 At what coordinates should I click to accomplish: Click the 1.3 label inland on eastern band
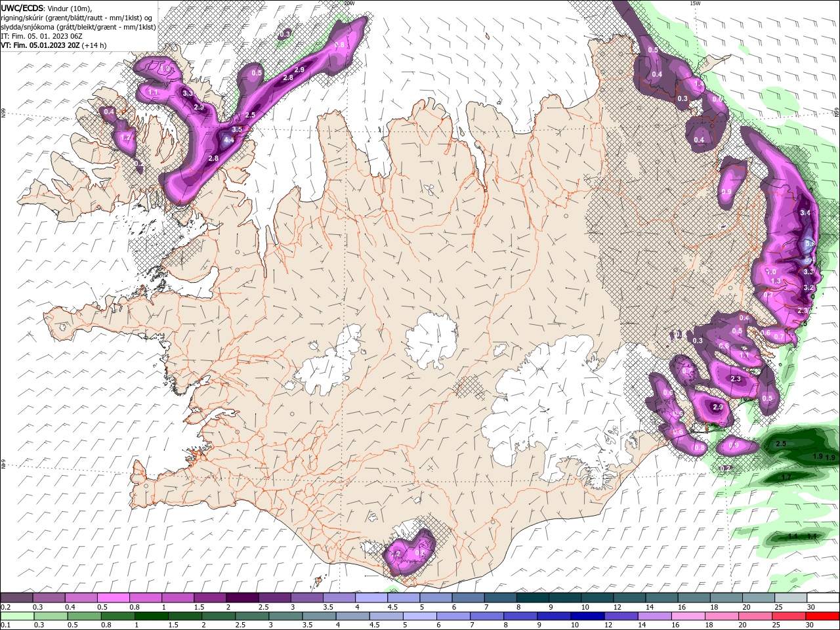tap(776, 281)
